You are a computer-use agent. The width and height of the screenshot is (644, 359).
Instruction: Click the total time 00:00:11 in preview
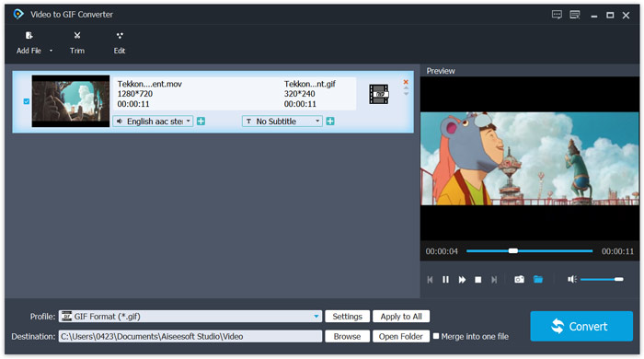click(617, 251)
